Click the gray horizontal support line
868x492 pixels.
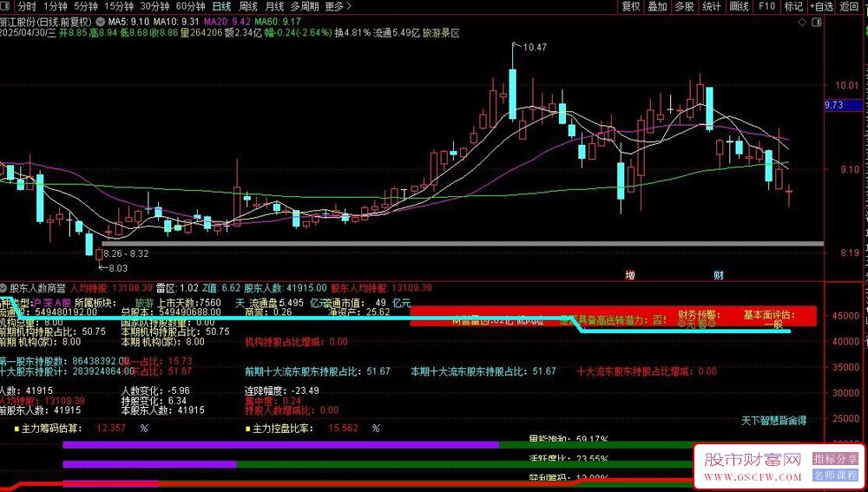463,243
